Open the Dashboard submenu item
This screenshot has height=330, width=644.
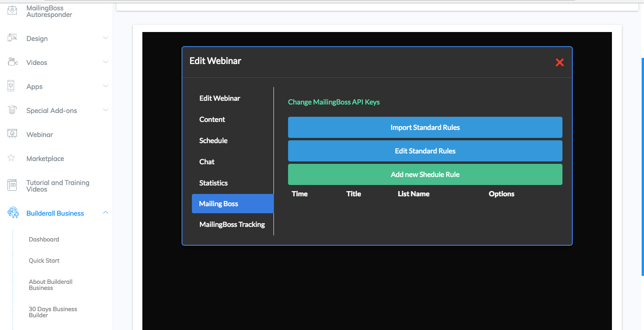[44, 239]
